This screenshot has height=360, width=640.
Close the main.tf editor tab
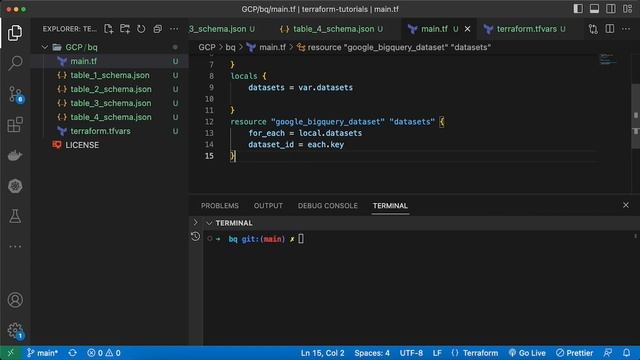467,29
